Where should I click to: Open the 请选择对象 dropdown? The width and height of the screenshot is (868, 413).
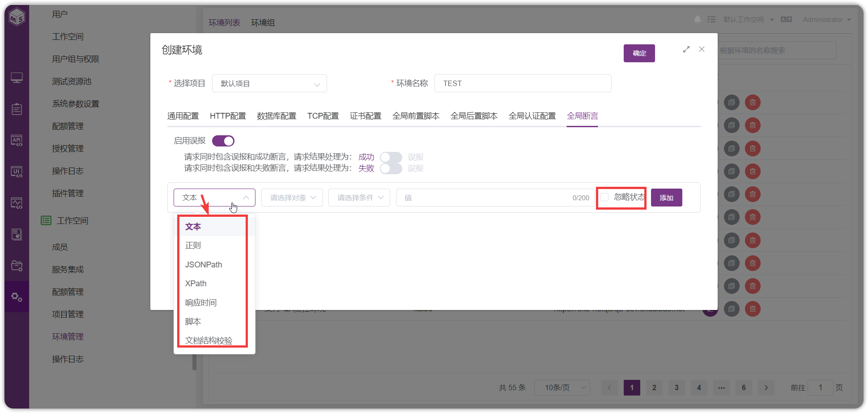click(292, 198)
